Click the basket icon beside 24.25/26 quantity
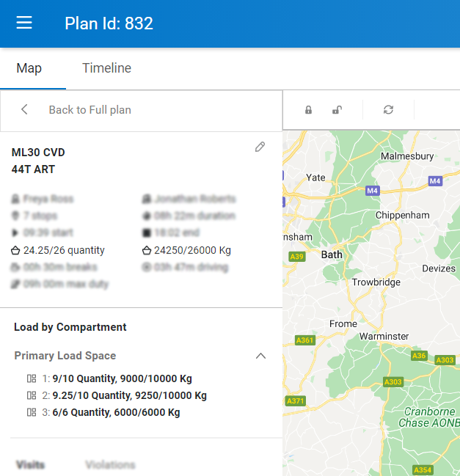Image resolution: width=460 pixels, height=476 pixels. [15, 250]
